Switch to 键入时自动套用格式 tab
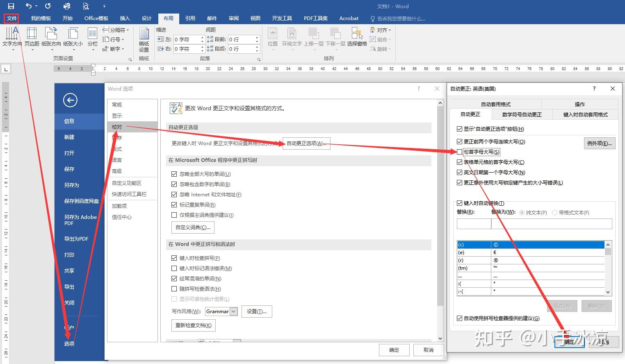Screen dimensions: 625x364 point(585,114)
